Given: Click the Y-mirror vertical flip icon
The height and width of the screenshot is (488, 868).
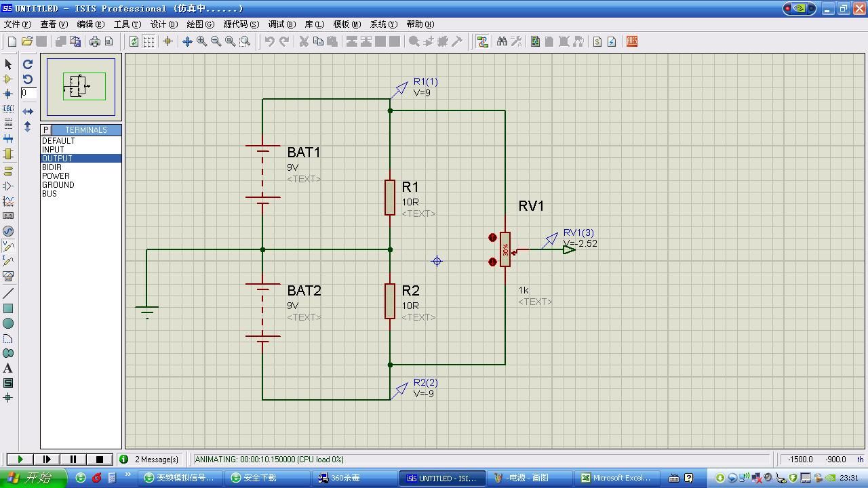Looking at the screenshot, I should coord(28,126).
